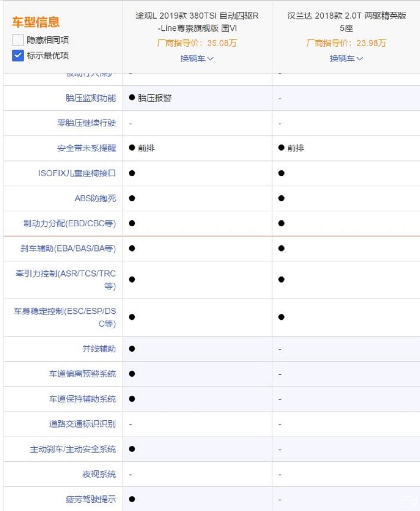Click 途观L dot in 疲劳驾驶提示 row
420x511 pixels.
click(132, 499)
